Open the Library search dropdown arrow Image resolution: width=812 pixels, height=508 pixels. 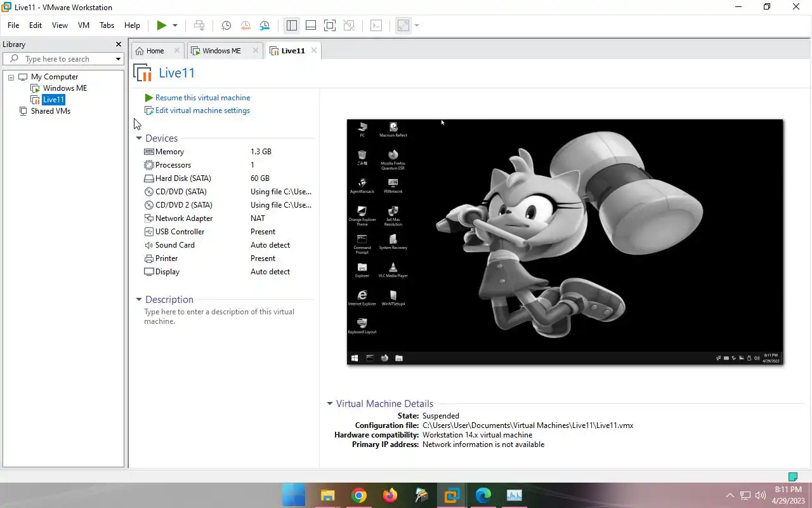(118, 59)
